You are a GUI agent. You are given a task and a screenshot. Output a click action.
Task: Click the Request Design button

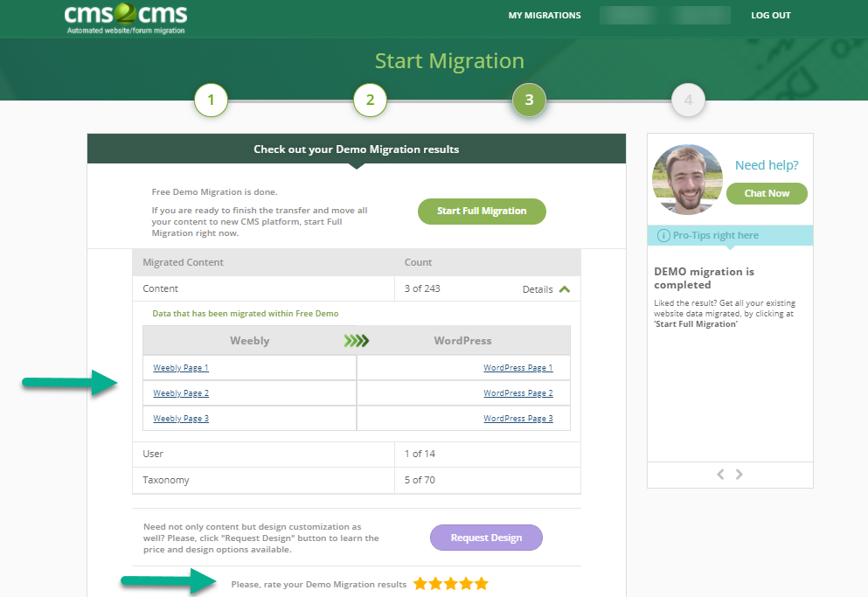486,538
